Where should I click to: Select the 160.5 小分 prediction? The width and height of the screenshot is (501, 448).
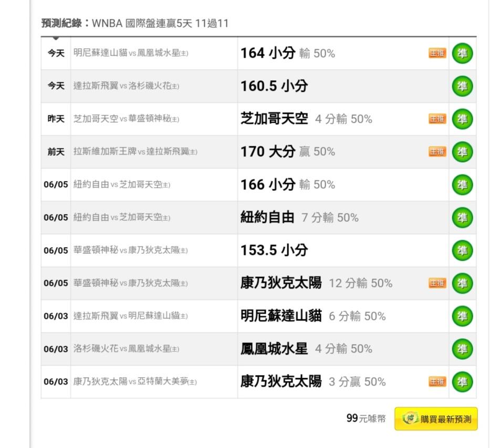click(x=274, y=86)
